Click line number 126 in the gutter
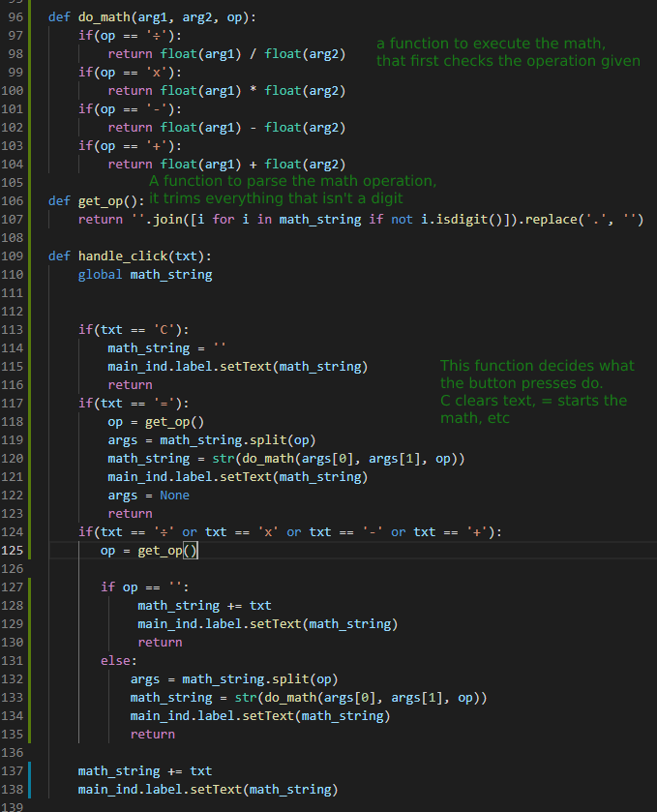The image size is (657, 812). tap(12, 569)
